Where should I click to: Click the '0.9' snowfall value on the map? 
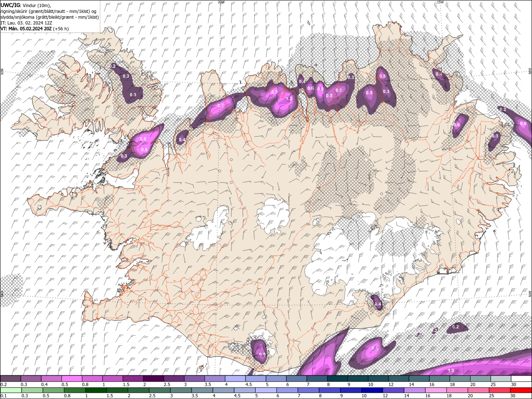pyautogui.click(x=320, y=89)
